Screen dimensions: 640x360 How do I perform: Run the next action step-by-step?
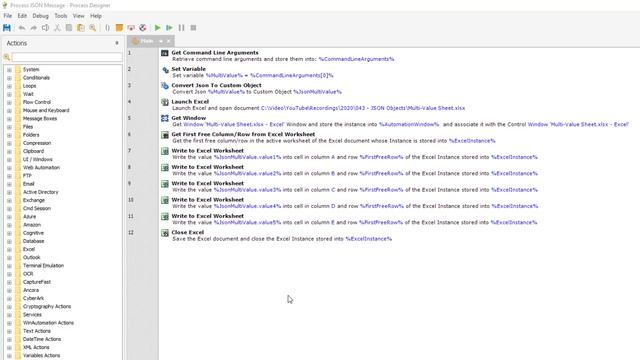(x=169, y=28)
